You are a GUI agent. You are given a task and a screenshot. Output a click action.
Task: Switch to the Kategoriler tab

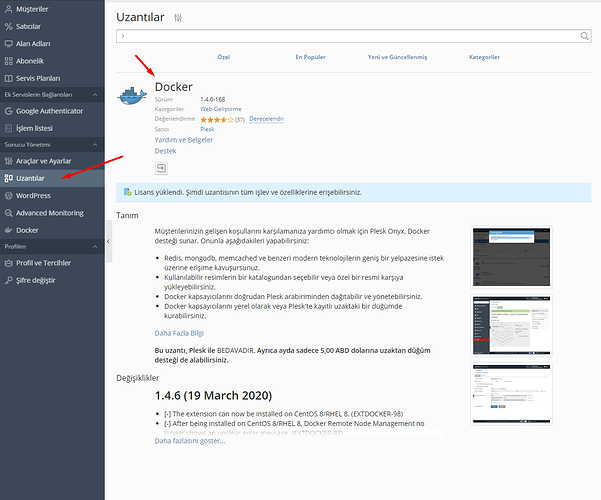click(x=484, y=57)
